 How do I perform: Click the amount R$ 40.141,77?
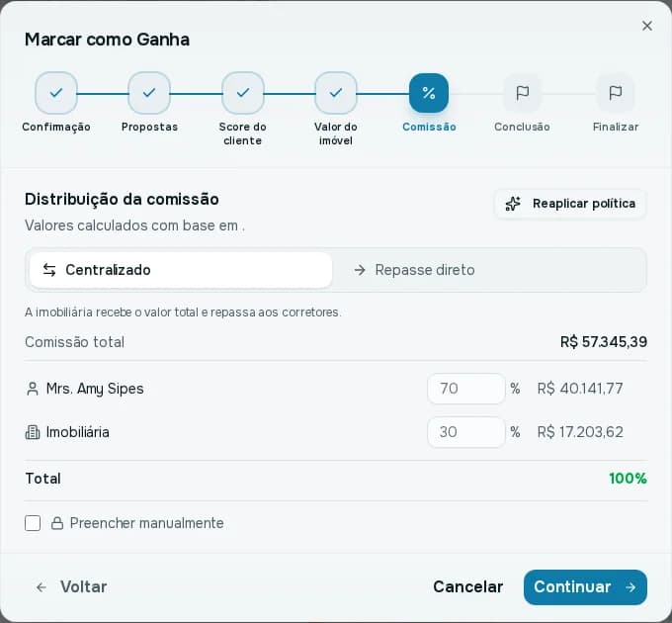[x=580, y=389]
